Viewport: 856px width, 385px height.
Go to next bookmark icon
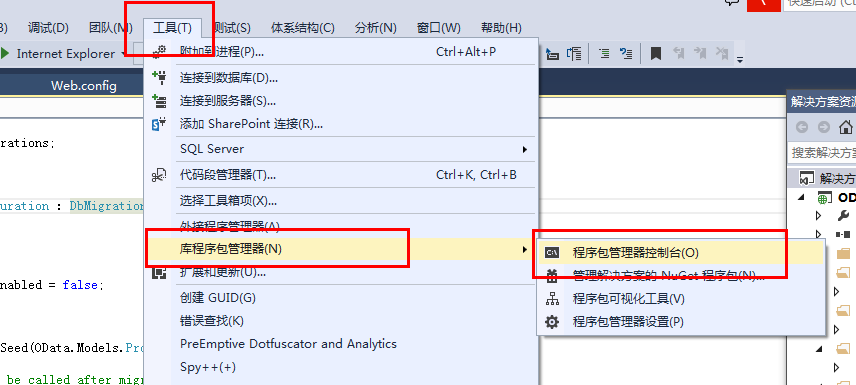(700, 53)
